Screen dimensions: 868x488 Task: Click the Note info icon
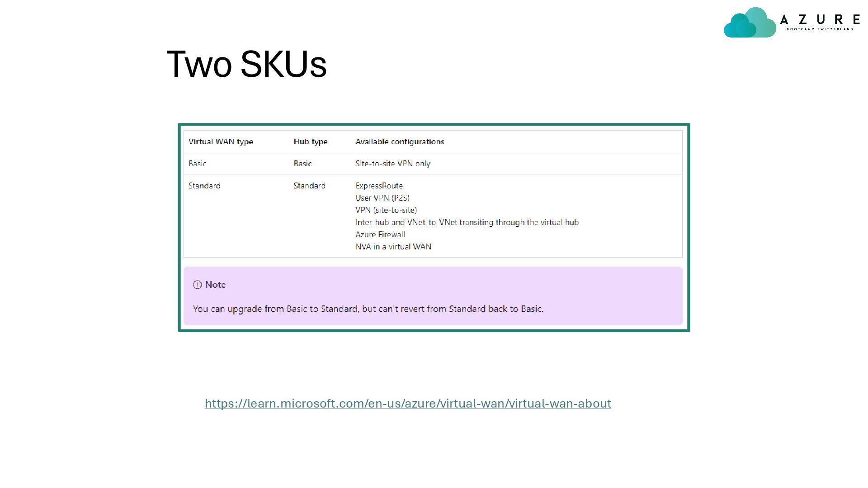[x=198, y=285]
